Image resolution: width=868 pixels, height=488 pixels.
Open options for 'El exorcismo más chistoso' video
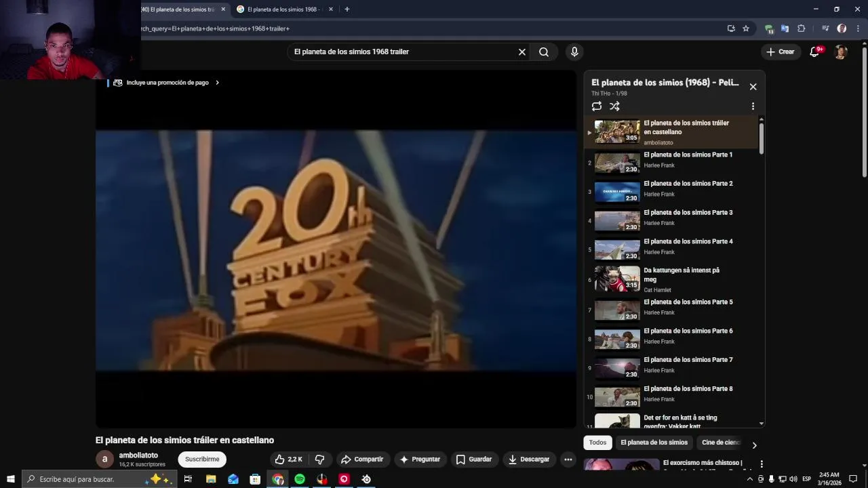[x=762, y=464]
